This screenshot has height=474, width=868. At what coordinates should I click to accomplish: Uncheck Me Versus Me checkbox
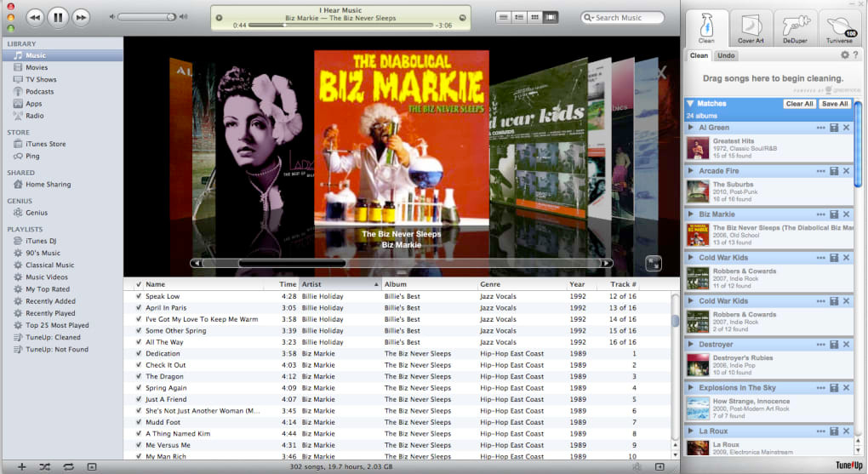pos(139,445)
